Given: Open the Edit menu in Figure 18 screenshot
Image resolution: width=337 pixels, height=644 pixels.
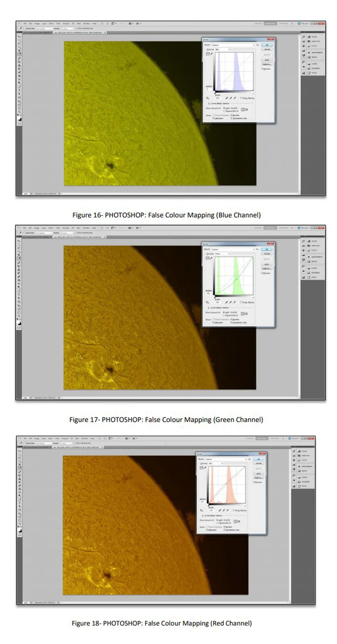Looking at the screenshot, I should pos(30,439).
